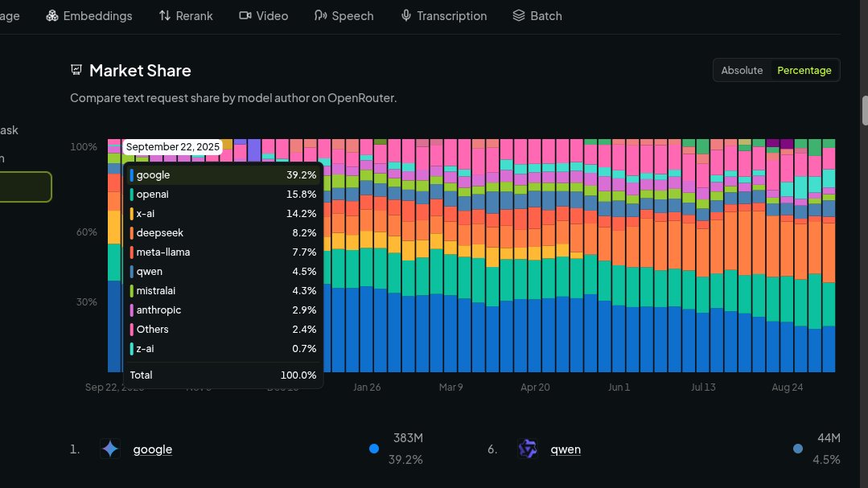The height and width of the screenshot is (488, 868).
Task: Click the qwen 4.5% tooltip row
Action: [223, 272]
